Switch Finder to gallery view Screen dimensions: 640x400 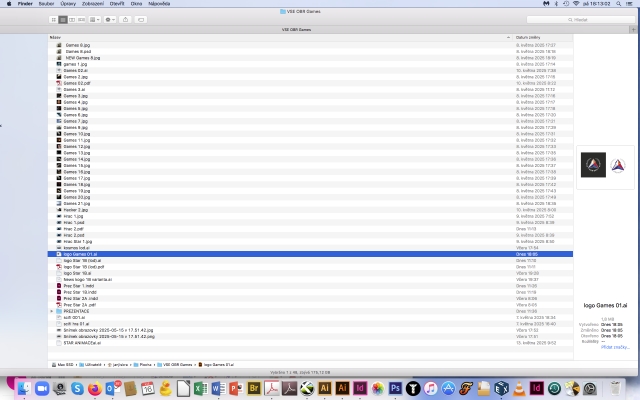[82, 20]
